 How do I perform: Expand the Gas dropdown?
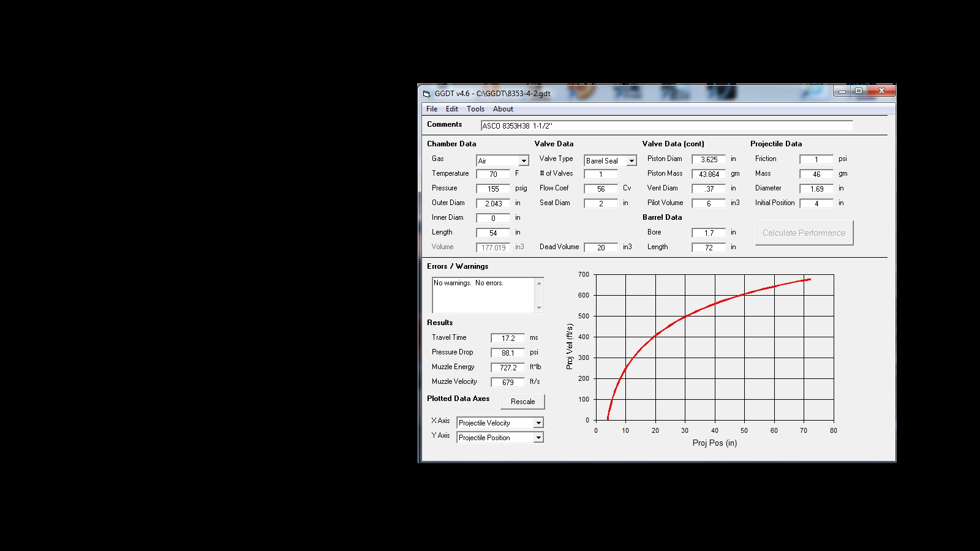524,161
